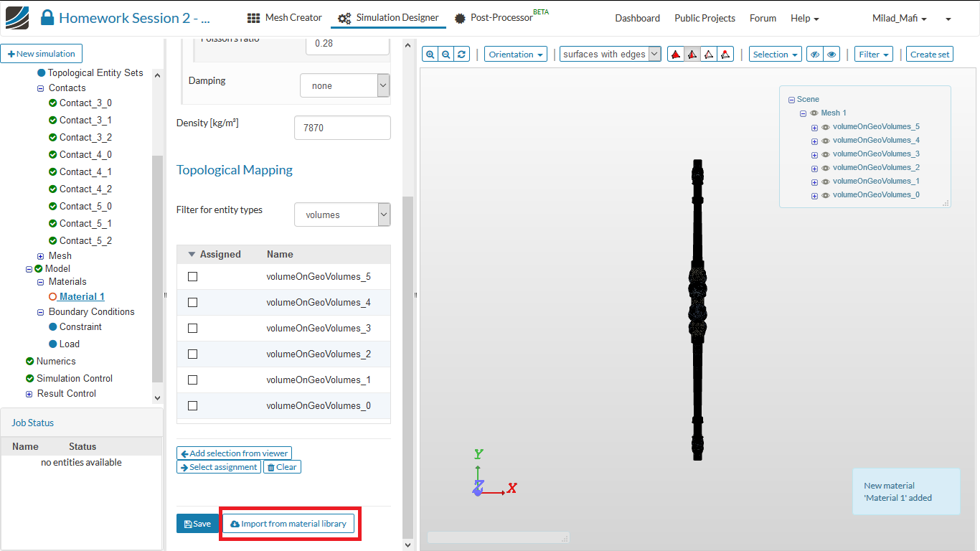Viewport: 980px width, 551px height.
Task: Open the entity types filter dropdown showing volumes
Action: (342, 215)
